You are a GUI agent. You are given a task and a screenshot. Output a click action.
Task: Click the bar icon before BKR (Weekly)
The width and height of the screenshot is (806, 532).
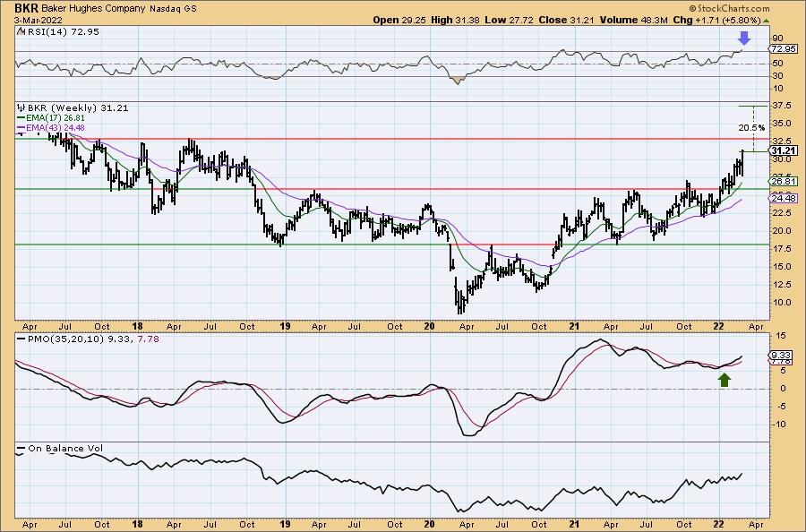click(x=21, y=108)
